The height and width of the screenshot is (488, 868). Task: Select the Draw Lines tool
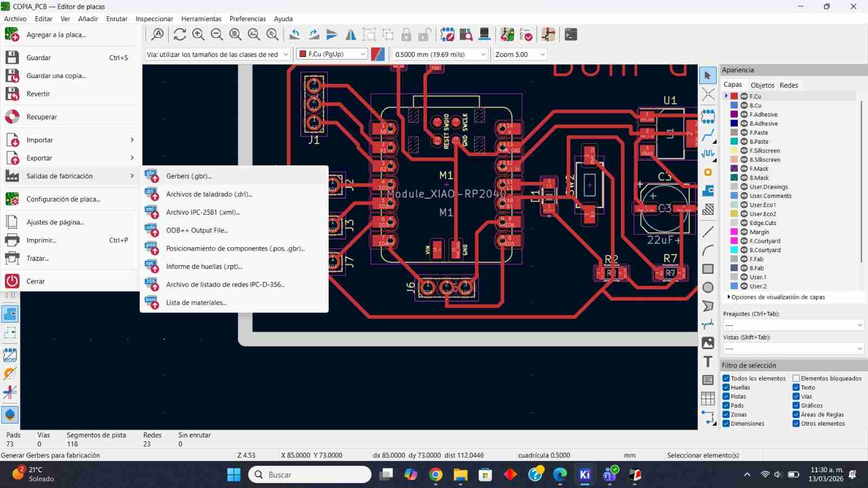(707, 232)
